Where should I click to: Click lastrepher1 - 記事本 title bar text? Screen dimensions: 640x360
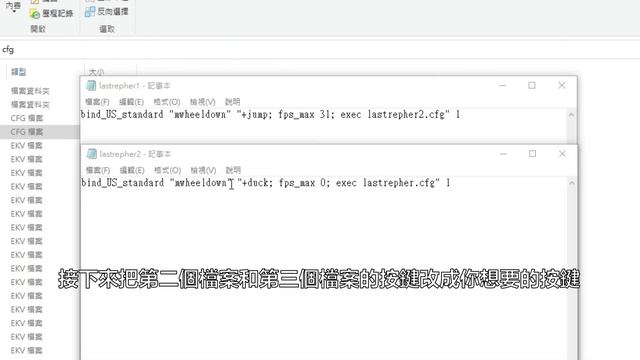point(134,86)
